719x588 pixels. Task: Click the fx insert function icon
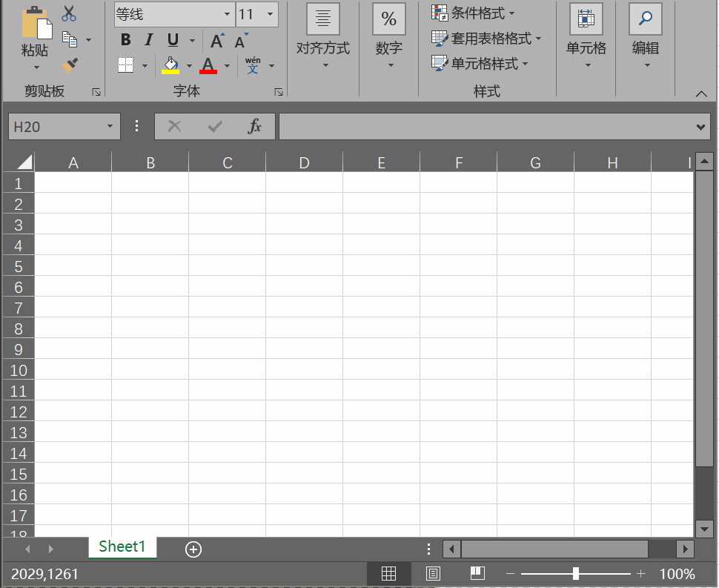click(254, 126)
